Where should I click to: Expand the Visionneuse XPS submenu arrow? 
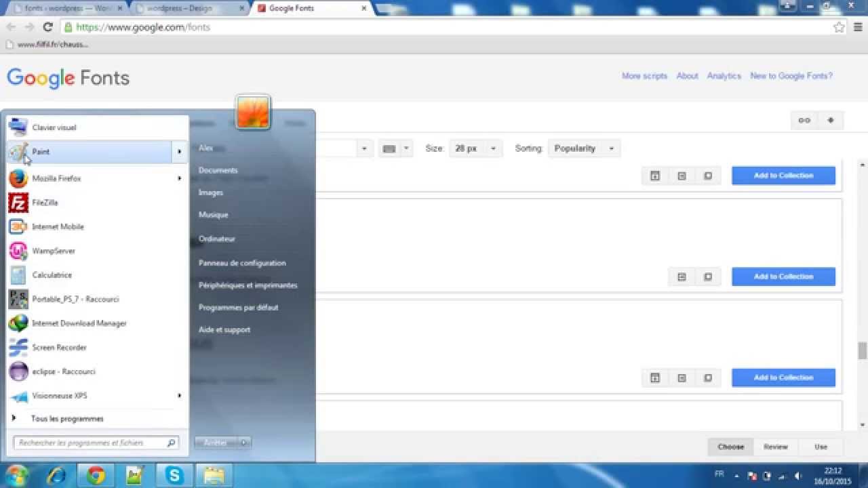pos(180,395)
